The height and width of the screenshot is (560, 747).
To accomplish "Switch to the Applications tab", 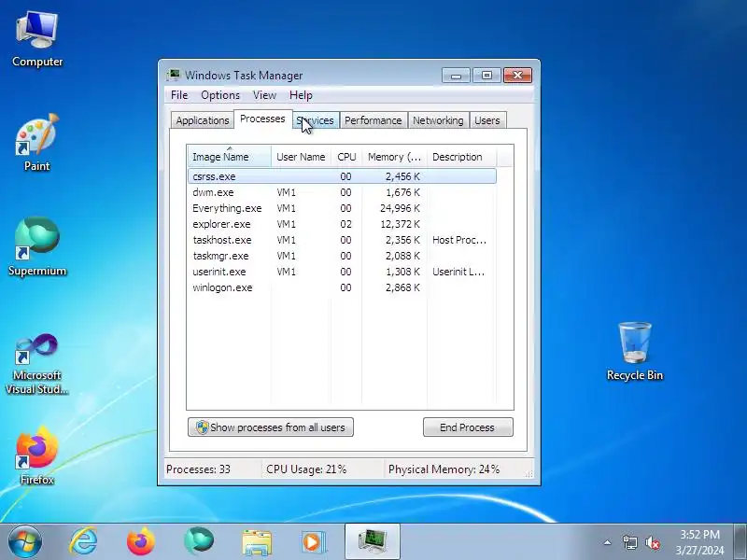I will pos(203,120).
